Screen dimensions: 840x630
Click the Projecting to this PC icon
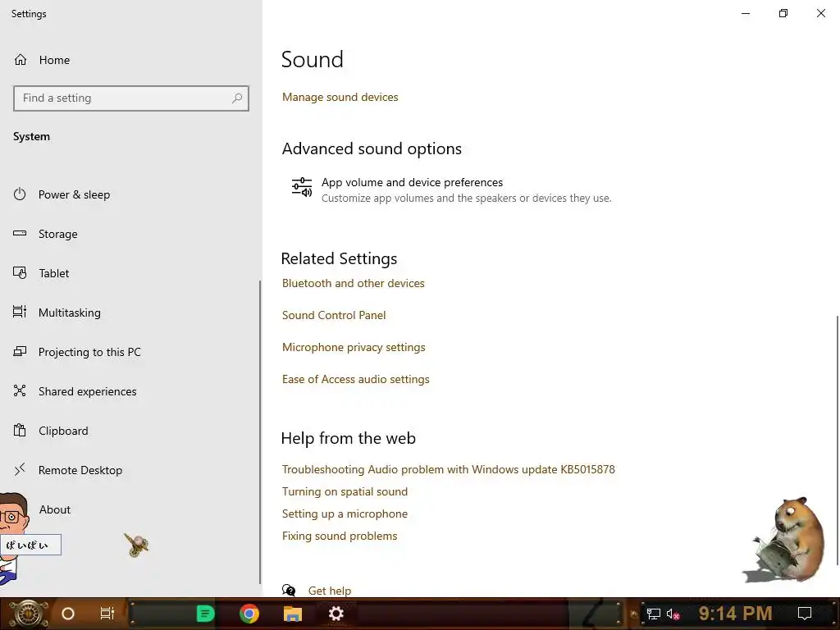coord(20,351)
